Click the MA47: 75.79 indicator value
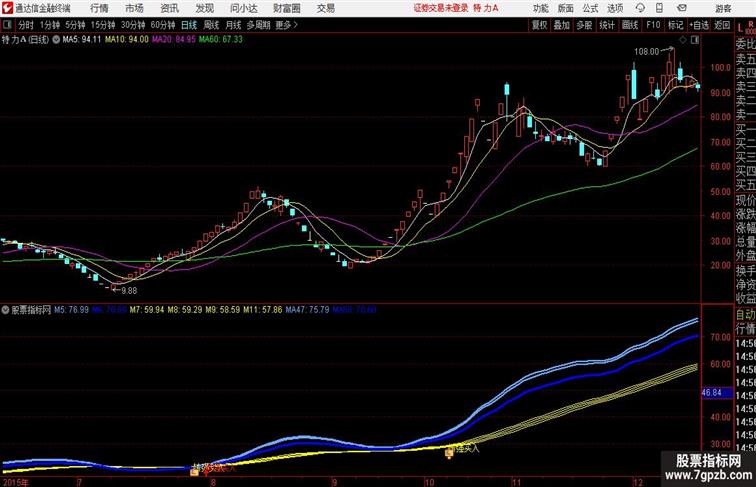 tap(308, 310)
